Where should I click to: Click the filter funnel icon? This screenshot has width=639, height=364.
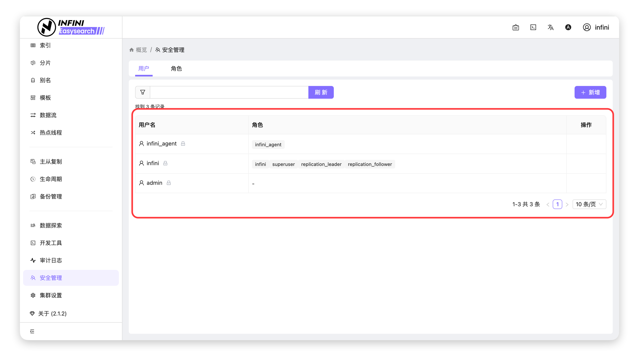click(x=143, y=92)
